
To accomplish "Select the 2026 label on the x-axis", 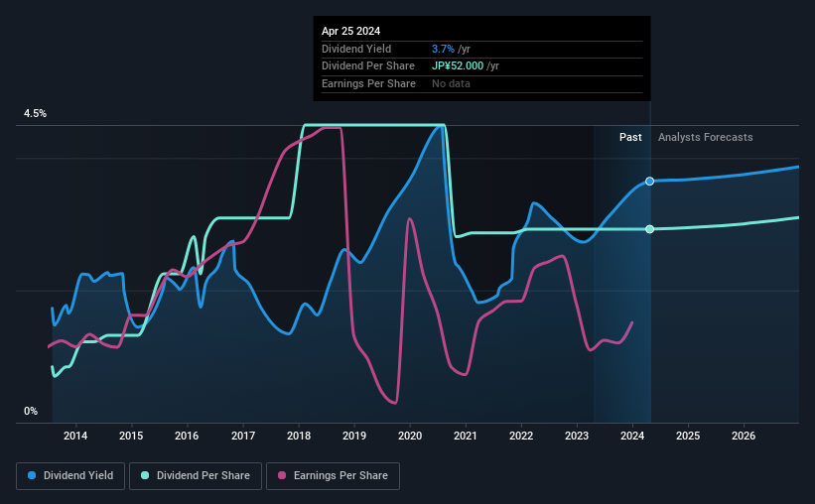I will (744, 436).
